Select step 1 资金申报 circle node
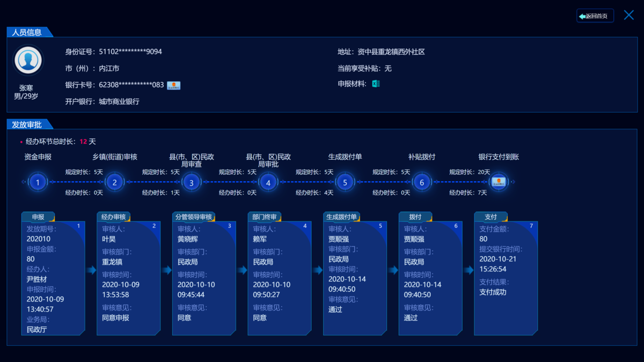 (38, 182)
